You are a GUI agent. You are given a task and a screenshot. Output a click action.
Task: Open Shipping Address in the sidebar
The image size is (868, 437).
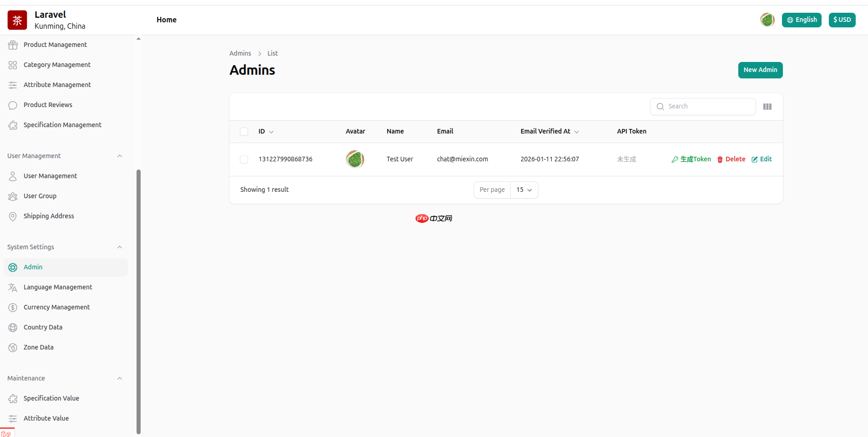pyautogui.click(x=49, y=216)
